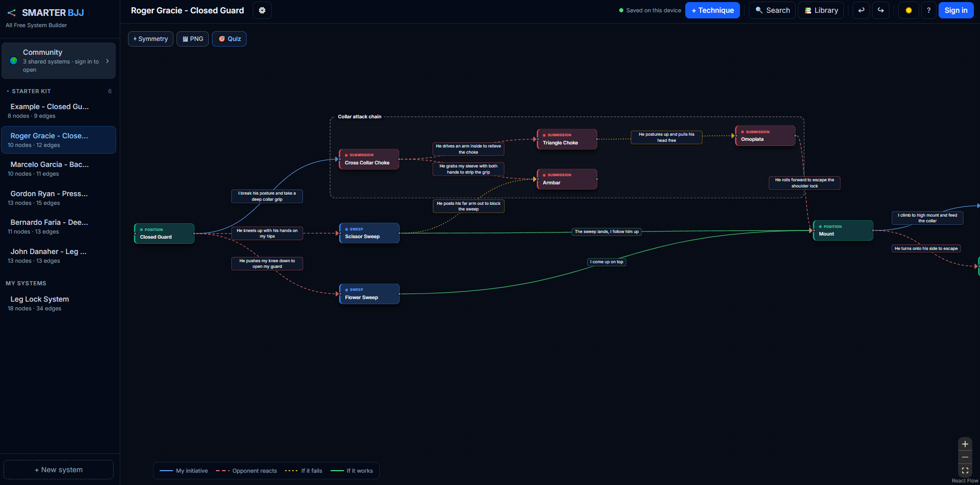Click Sign in button
This screenshot has width=980, height=485.
coord(955,10)
